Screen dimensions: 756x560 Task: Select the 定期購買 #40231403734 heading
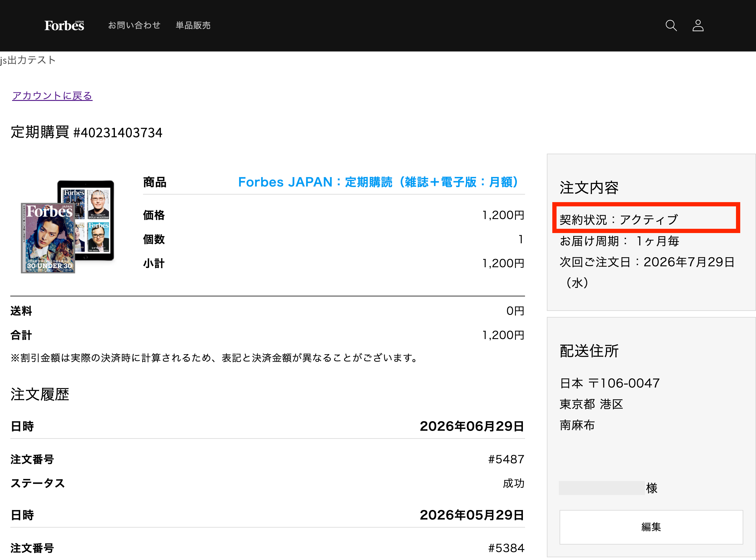click(x=86, y=132)
